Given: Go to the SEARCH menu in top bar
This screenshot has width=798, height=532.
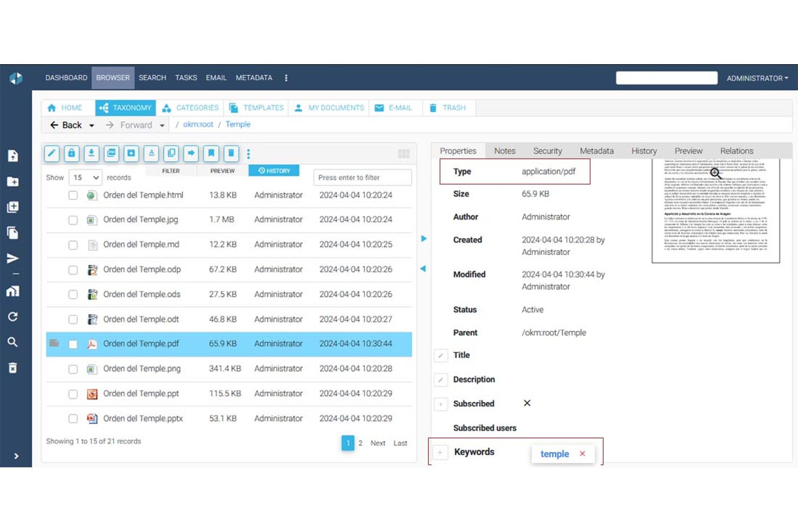Looking at the screenshot, I should 153,78.
